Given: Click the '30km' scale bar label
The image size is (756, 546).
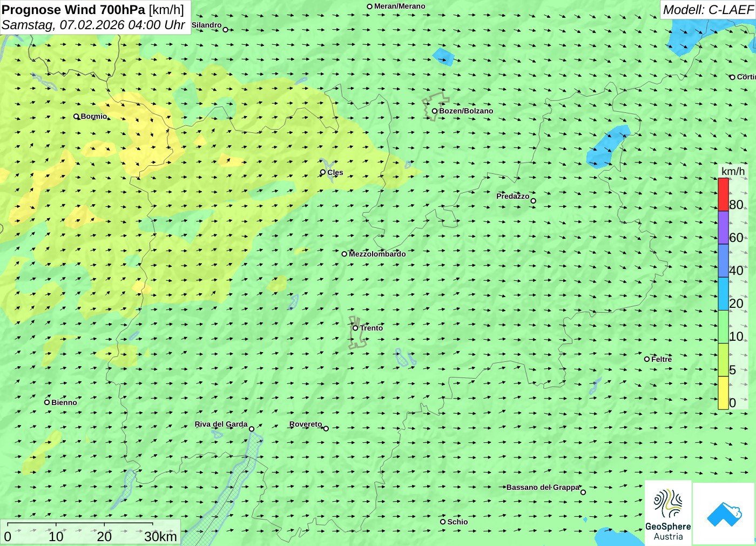Looking at the screenshot, I should (x=160, y=536).
